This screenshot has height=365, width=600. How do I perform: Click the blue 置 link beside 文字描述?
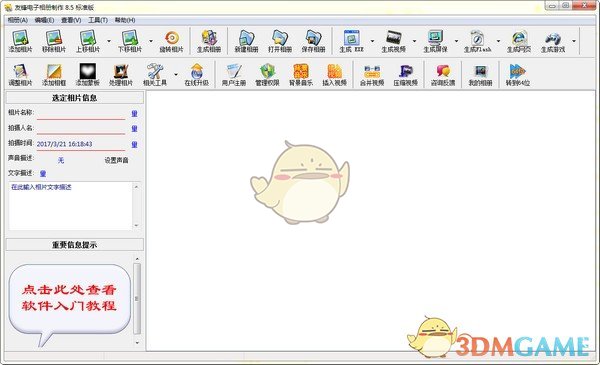pyautogui.click(x=43, y=174)
